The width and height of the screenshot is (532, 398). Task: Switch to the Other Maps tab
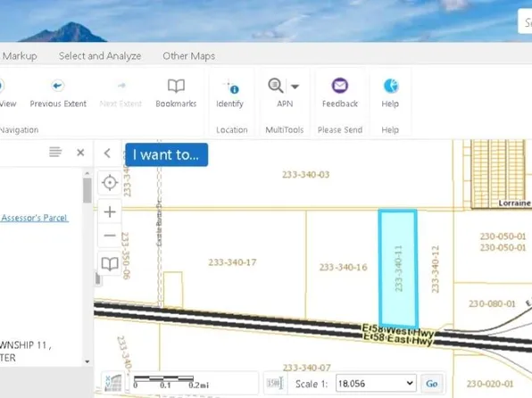(x=188, y=55)
